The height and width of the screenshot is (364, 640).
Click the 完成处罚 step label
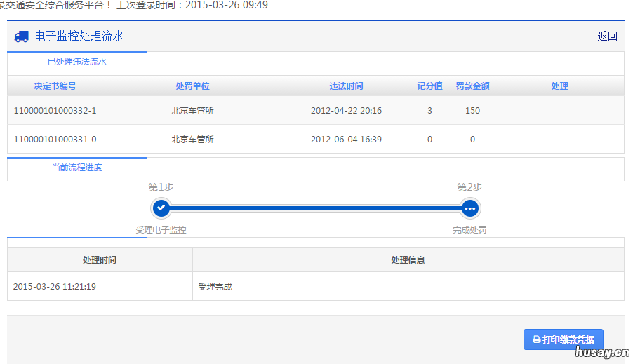469,230
